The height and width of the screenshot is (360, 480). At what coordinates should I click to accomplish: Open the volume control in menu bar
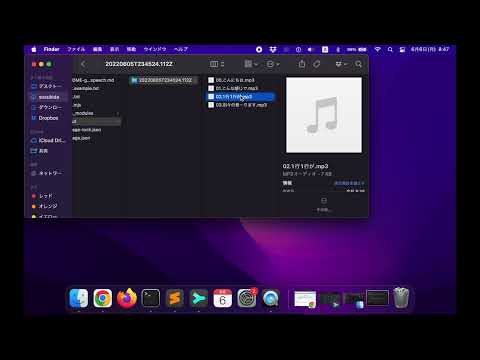point(311,49)
